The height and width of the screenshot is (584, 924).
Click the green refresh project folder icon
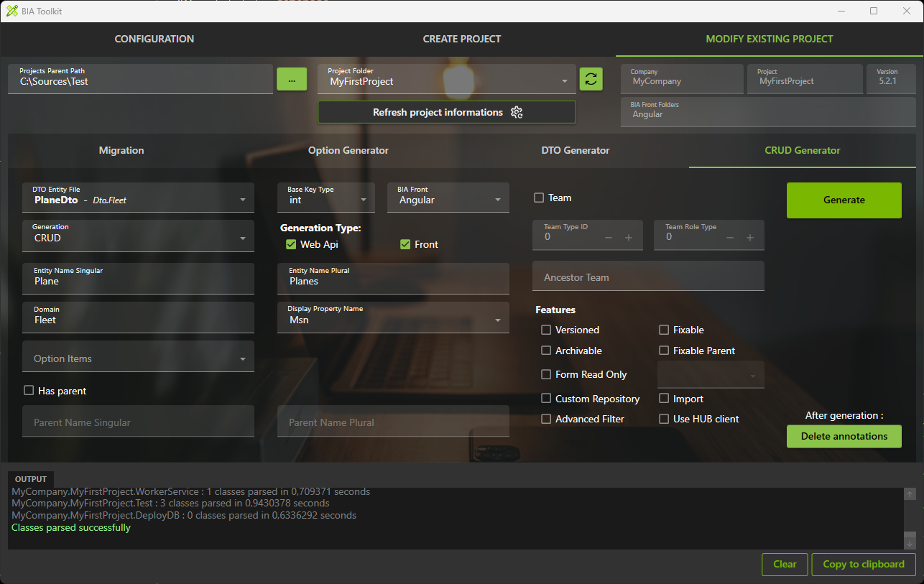click(591, 79)
